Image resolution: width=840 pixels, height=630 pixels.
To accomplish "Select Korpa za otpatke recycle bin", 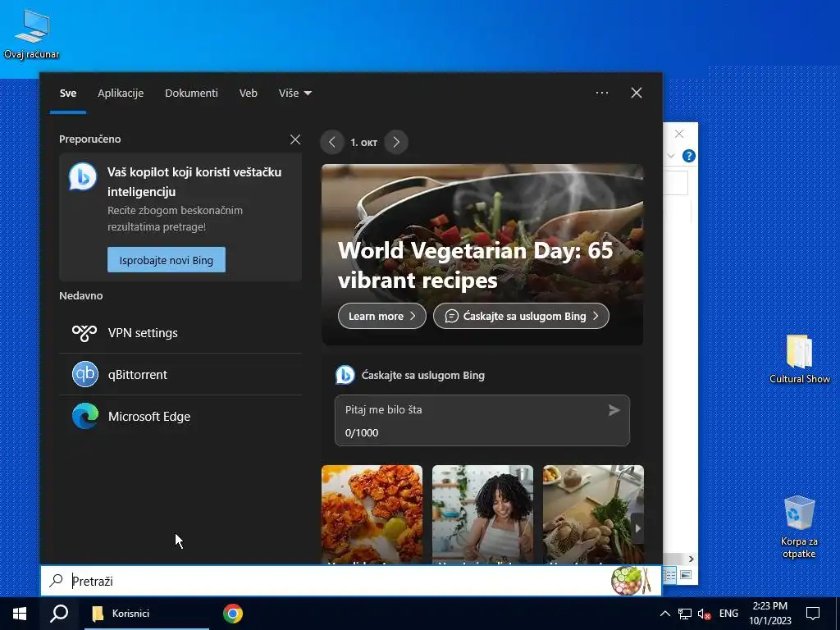I will tap(799, 527).
